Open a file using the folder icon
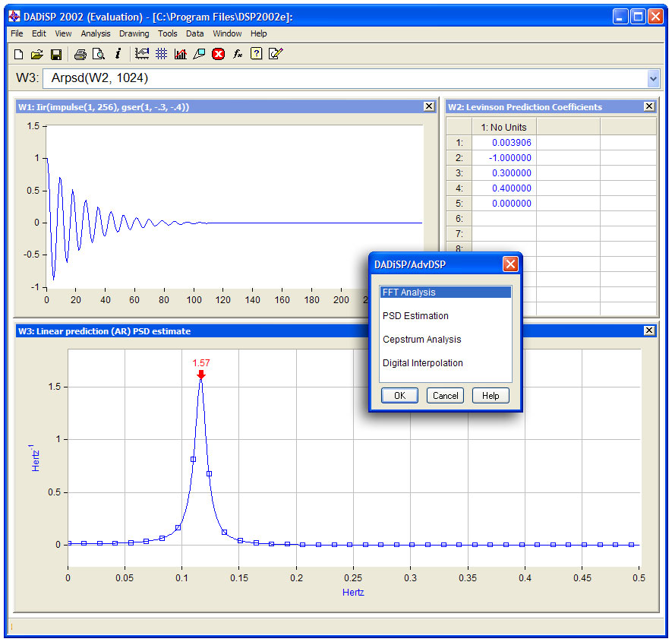The height and width of the screenshot is (642, 672). [x=37, y=54]
